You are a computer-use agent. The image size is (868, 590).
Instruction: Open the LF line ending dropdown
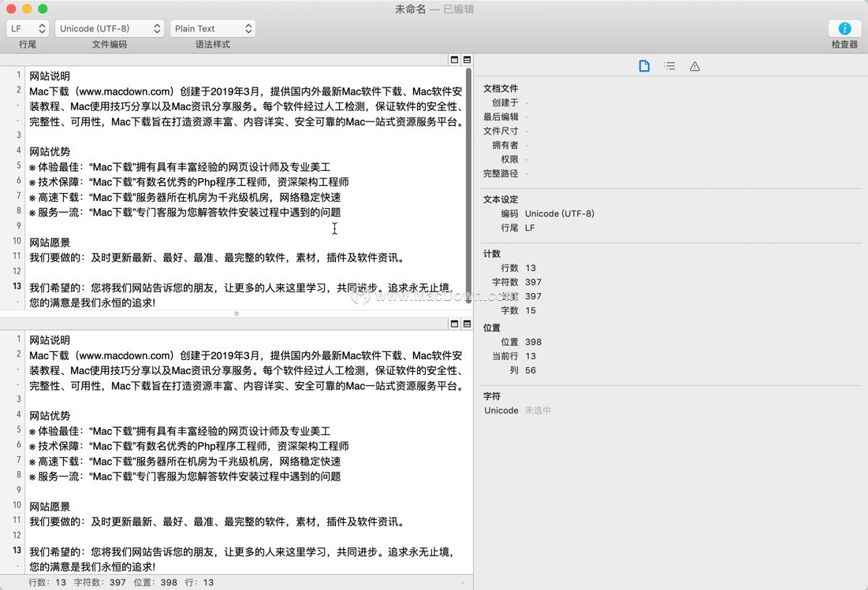point(28,28)
